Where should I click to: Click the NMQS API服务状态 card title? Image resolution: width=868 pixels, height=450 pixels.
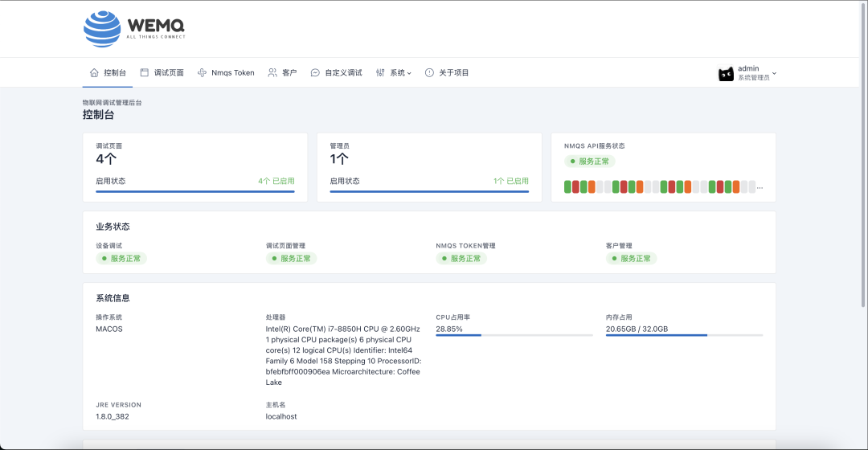point(595,146)
